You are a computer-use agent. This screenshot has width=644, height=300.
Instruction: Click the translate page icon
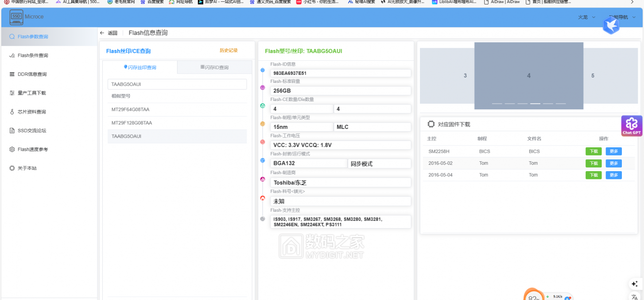(634, 296)
